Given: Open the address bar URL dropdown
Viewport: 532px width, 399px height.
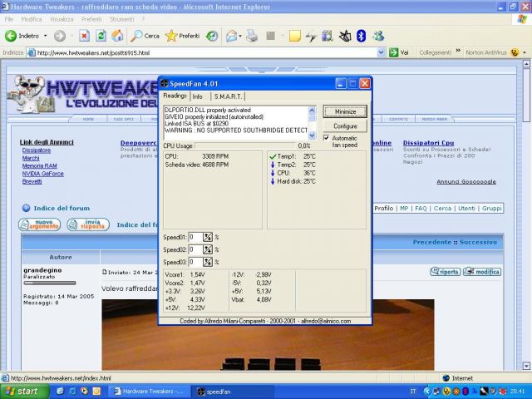Looking at the screenshot, I should click(381, 52).
